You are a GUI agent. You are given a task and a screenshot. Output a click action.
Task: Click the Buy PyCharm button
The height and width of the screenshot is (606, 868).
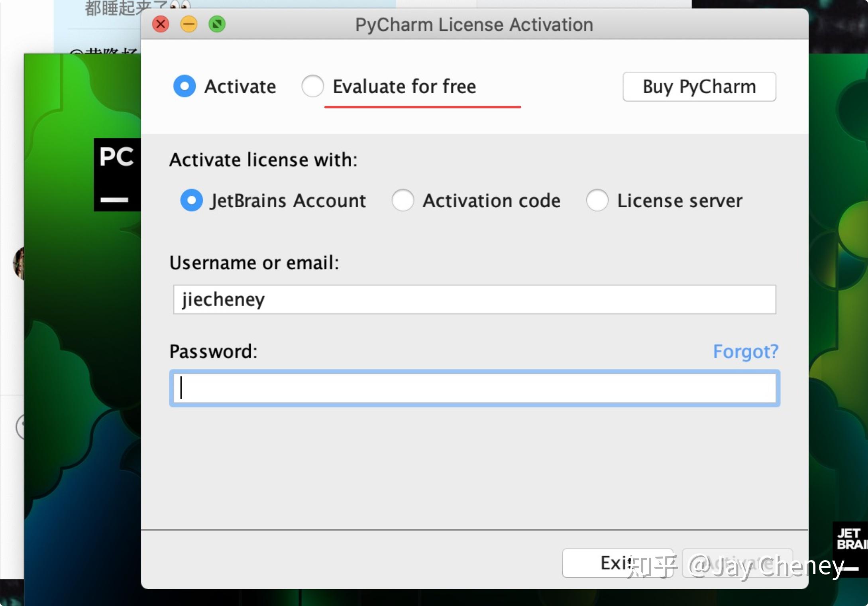pos(699,87)
